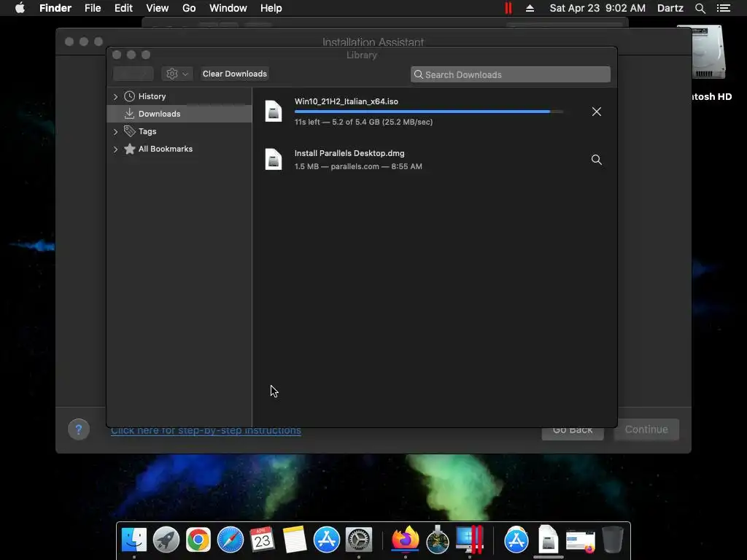Click the Win10 ISO file icon

(x=274, y=112)
